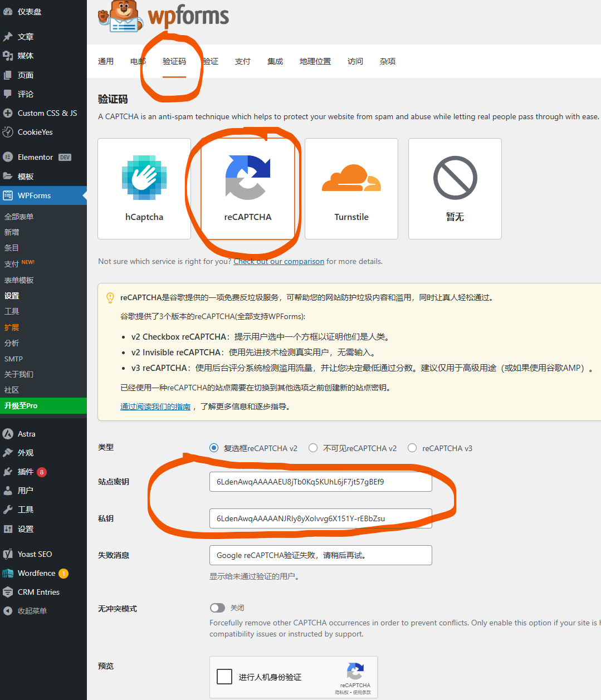Enable the 无冲突模式 toggle switch
601x700 pixels.
click(x=217, y=608)
